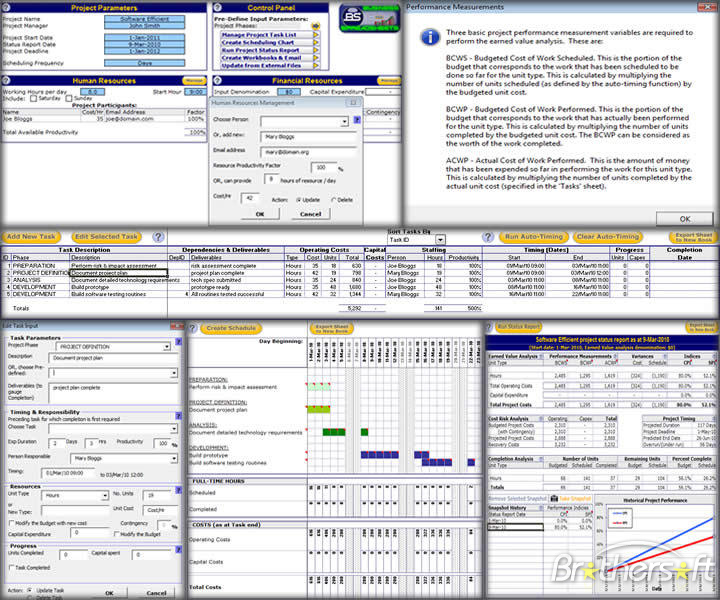
Task: Open the Control Panel help icon
Action: (x=218, y=7)
